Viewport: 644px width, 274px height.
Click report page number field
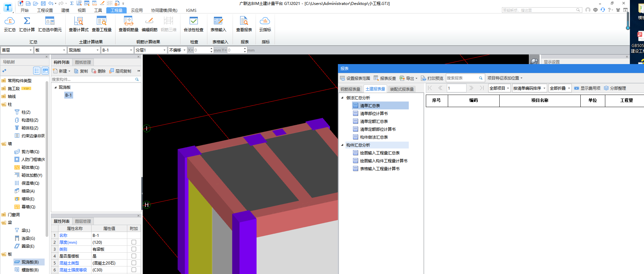click(x=456, y=88)
